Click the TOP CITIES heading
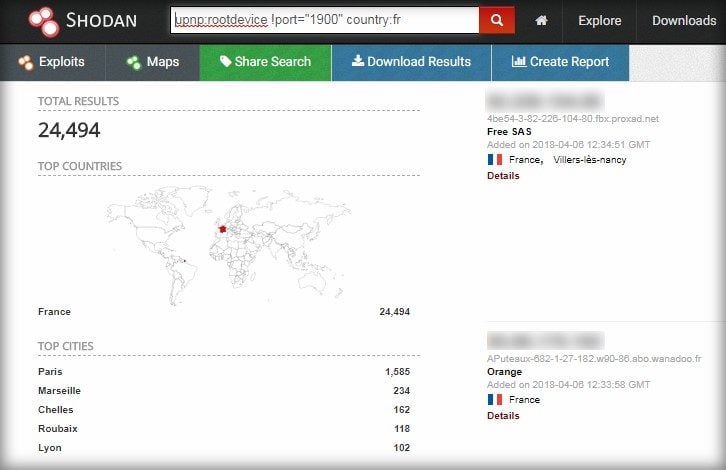 66,346
